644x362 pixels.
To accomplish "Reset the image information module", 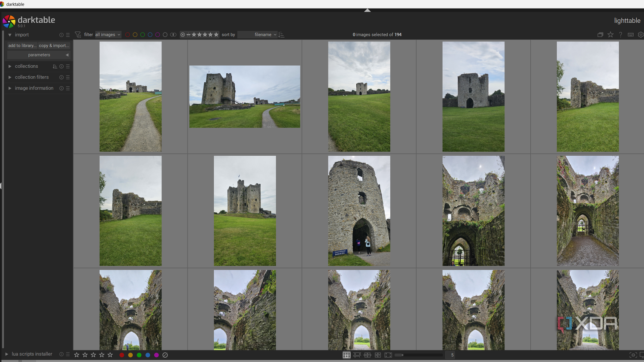I will pyautogui.click(x=61, y=88).
